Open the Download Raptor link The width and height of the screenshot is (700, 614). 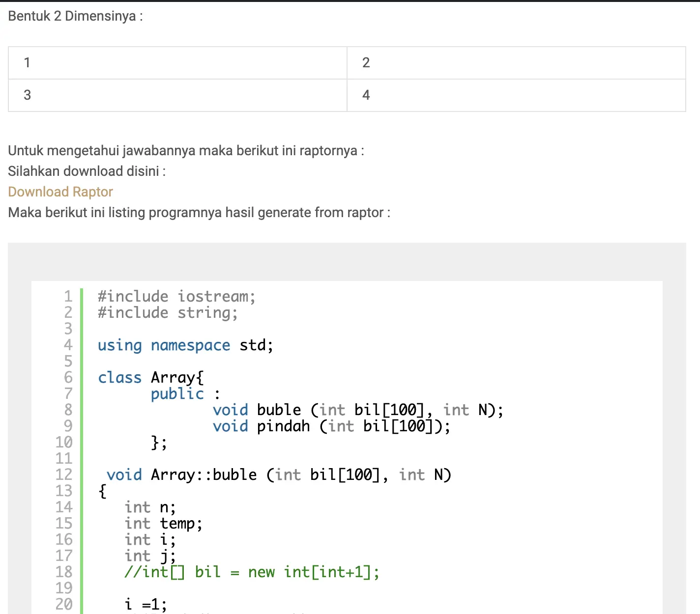coord(60,192)
